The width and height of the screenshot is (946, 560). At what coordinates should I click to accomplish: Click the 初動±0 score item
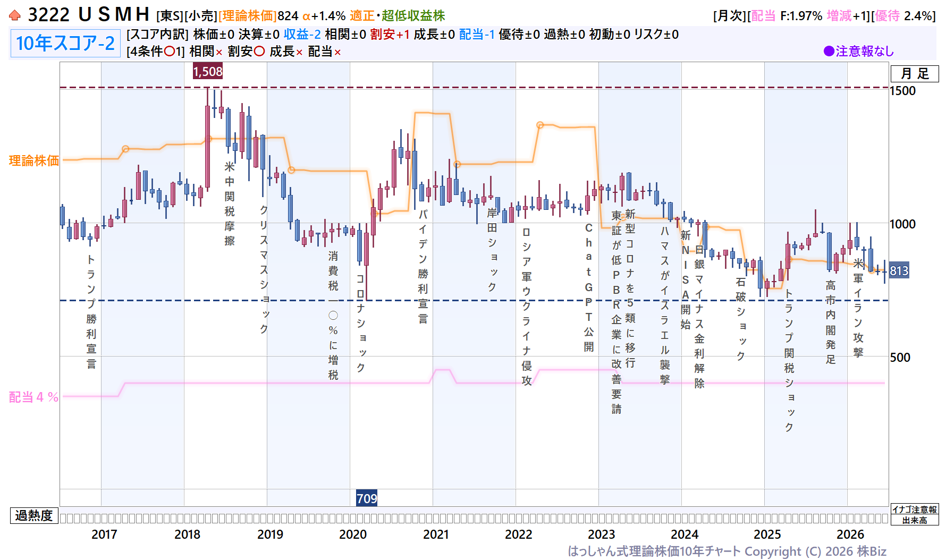[x=610, y=35]
